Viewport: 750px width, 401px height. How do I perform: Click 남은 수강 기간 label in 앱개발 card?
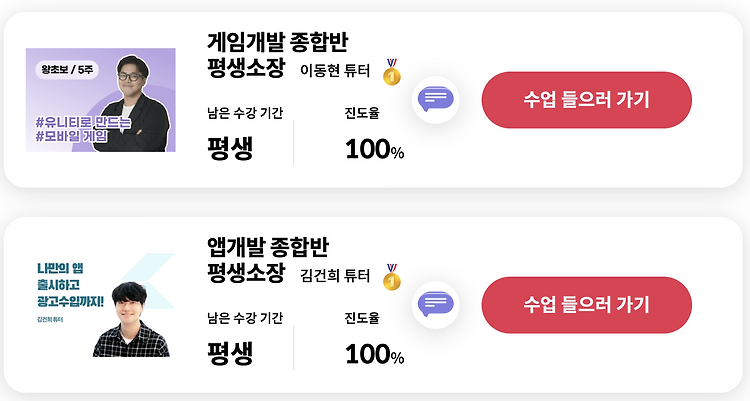(x=245, y=318)
